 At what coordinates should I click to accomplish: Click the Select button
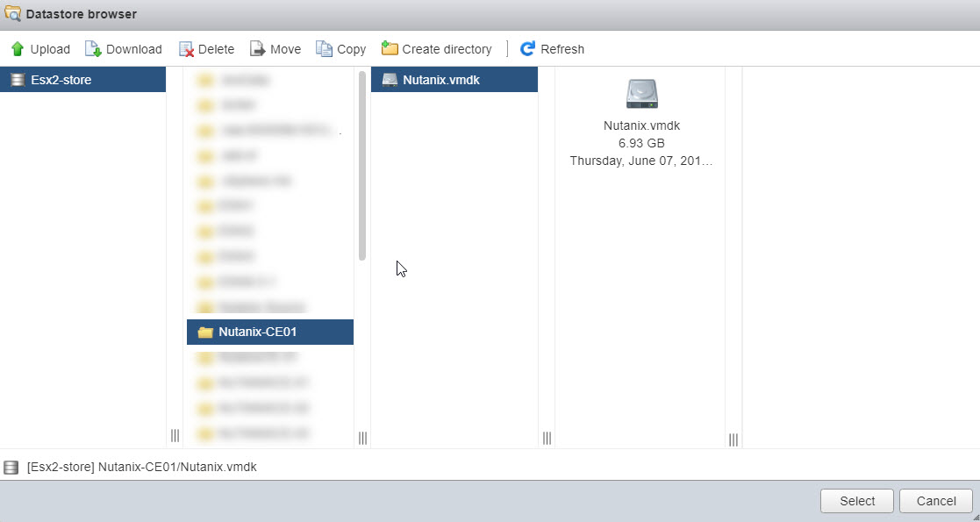tap(857, 501)
